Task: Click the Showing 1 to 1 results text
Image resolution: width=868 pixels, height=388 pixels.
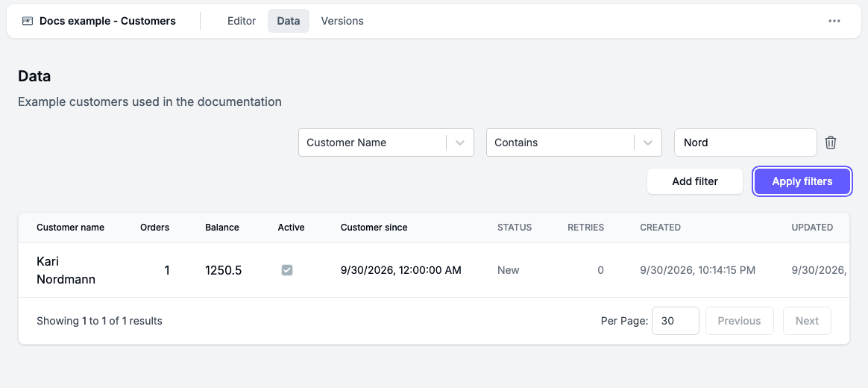Action: click(x=99, y=321)
